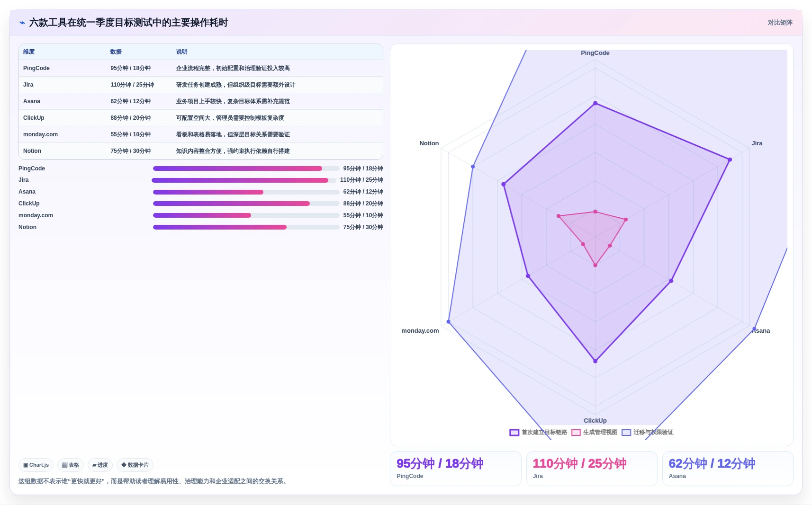812x505 pixels.
Task: Click the monday.com progress bar
Action: click(x=246, y=215)
